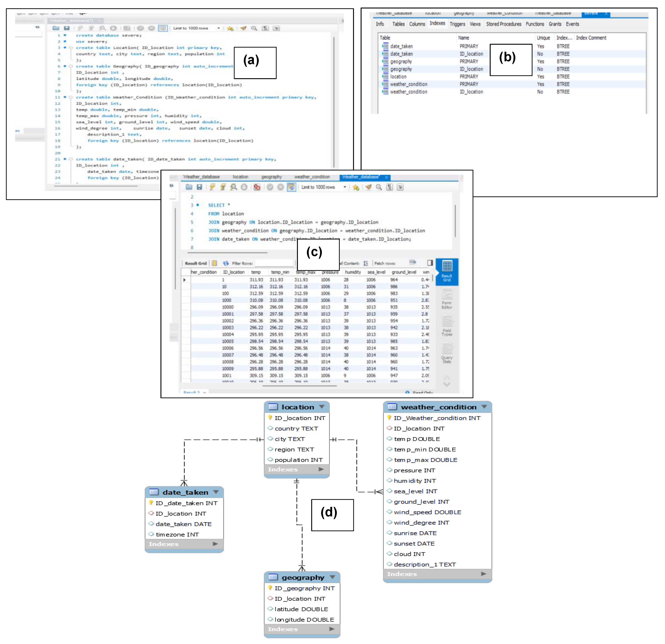Open the Limit to 1000 rows dropdown

(x=345, y=187)
